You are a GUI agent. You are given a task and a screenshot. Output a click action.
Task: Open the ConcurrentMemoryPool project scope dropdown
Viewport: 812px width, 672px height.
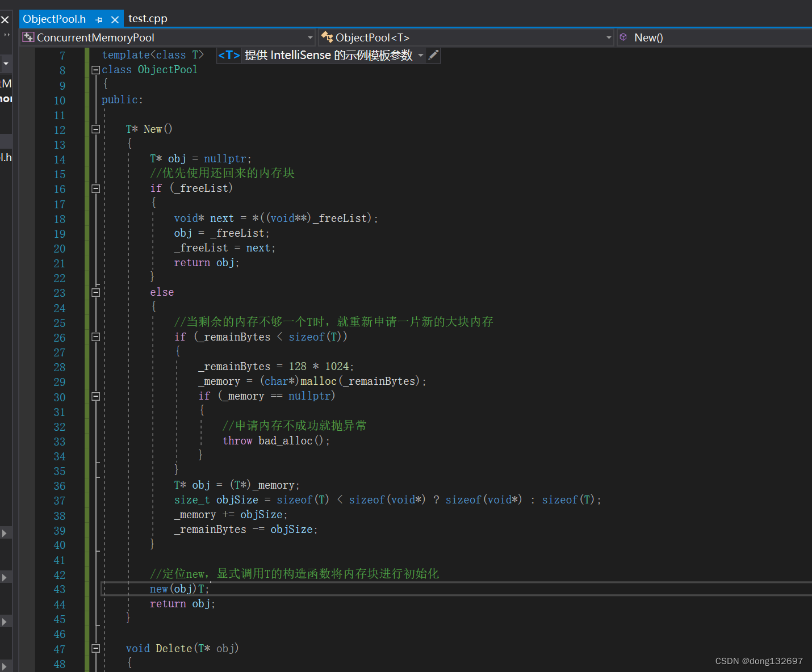coord(310,37)
